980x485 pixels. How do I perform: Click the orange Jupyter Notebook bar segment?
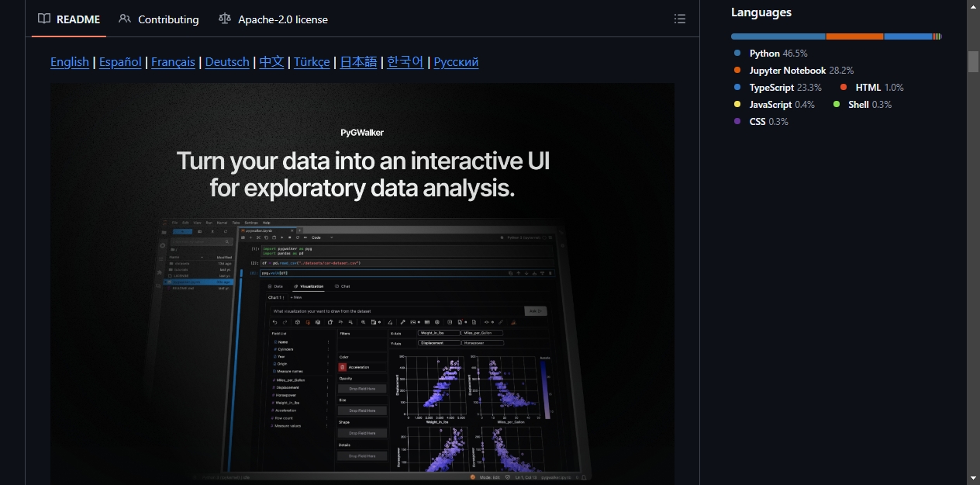pyautogui.click(x=855, y=36)
